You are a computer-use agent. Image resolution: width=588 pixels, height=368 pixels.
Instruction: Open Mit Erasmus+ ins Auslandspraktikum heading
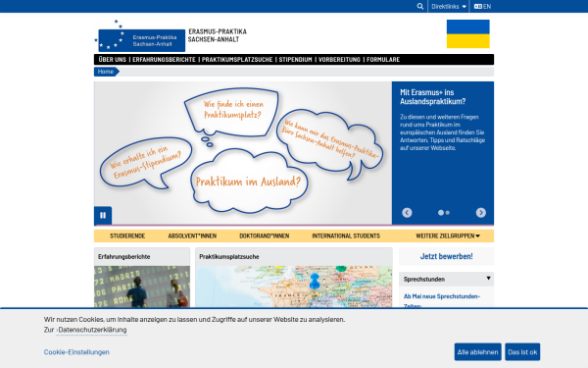[x=433, y=97]
